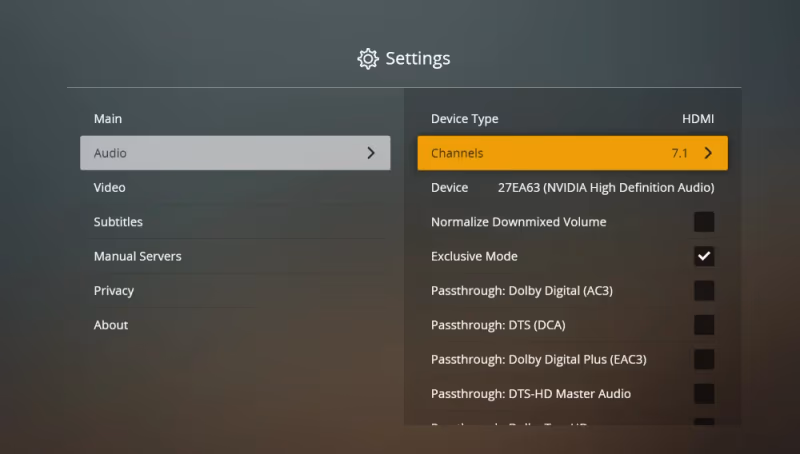Image resolution: width=800 pixels, height=454 pixels.
Task: Click the chevron on the Audio row
Action: click(x=371, y=153)
